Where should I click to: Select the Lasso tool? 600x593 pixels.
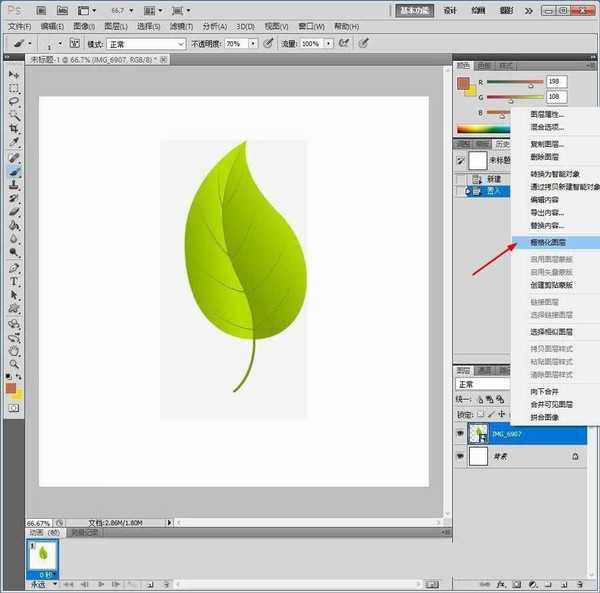[x=14, y=101]
